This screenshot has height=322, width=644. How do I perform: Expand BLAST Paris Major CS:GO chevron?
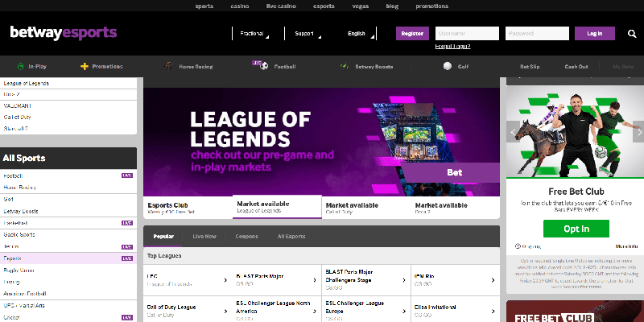point(315,280)
